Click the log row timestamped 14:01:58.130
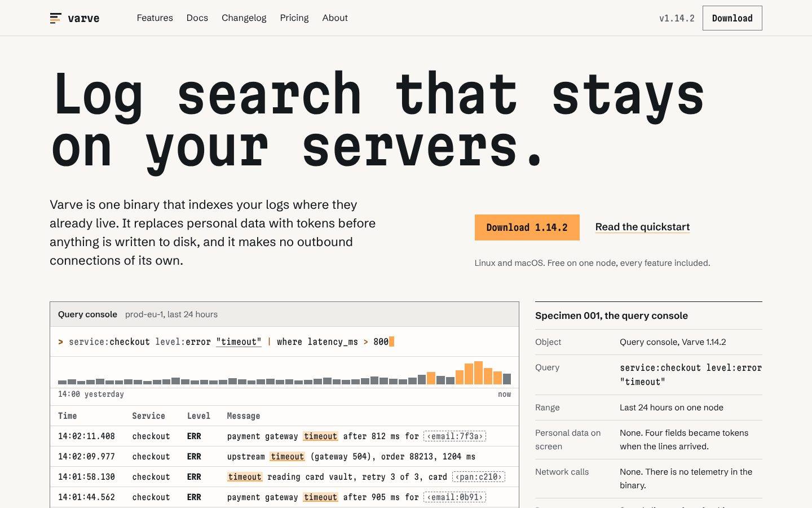The image size is (812, 508). tap(284, 477)
